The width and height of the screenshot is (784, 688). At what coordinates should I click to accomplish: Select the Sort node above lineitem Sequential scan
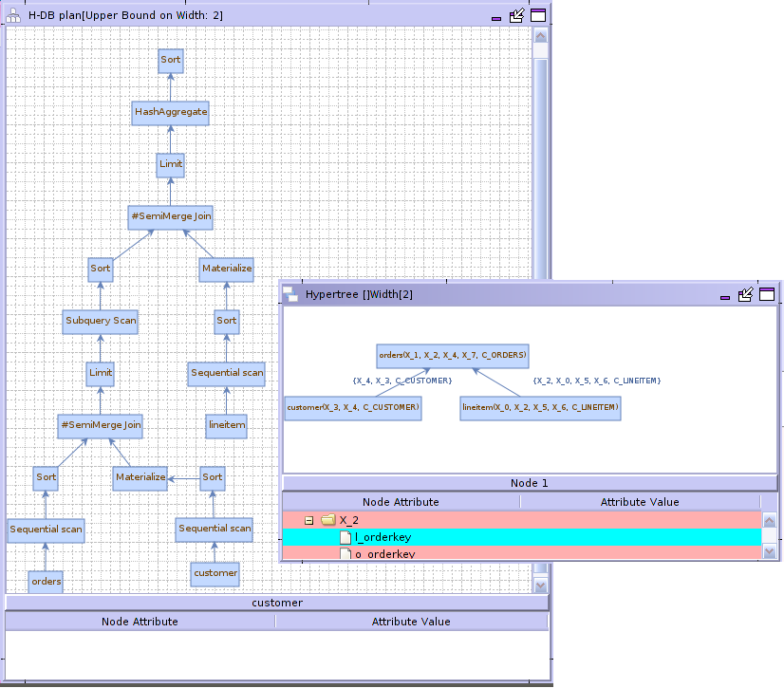(x=227, y=321)
